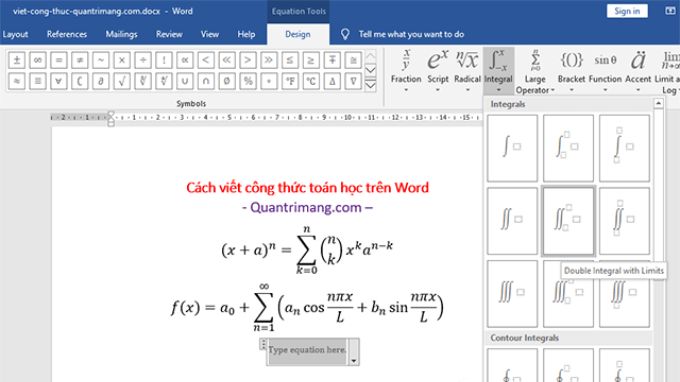Insert the greater-than-or-equal symbol
The image size is (680, 382).
coord(311,60)
